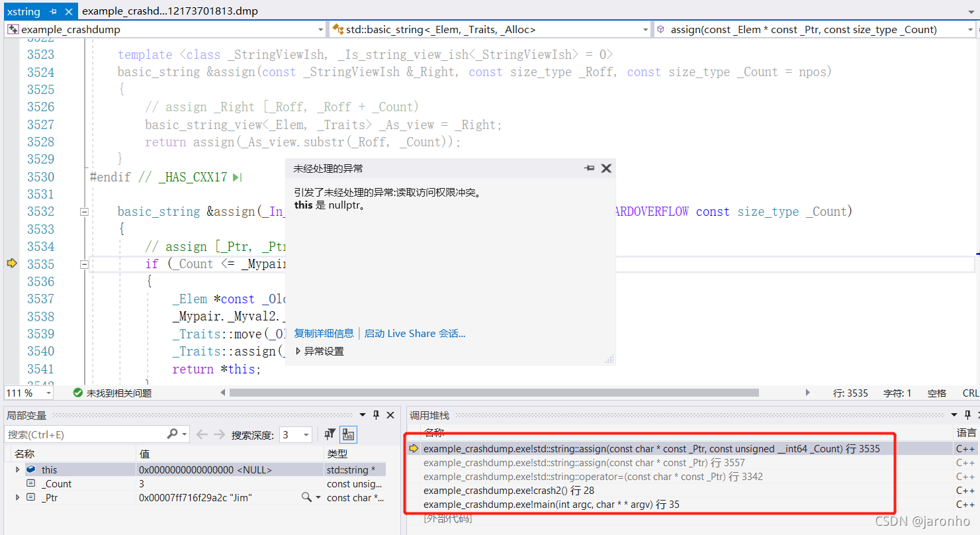The image size is (980, 535).
Task: Select the this value 0x0000000000000000 <NULL>
Action: point(205,469)
